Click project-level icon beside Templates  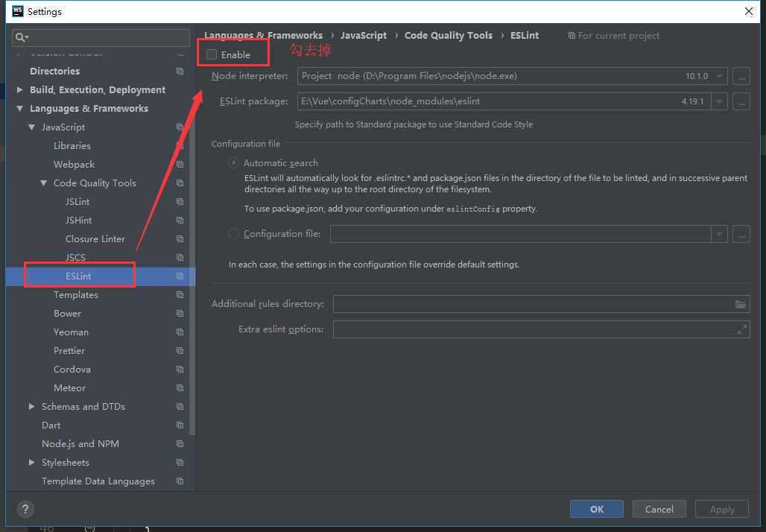pos(180,295)
